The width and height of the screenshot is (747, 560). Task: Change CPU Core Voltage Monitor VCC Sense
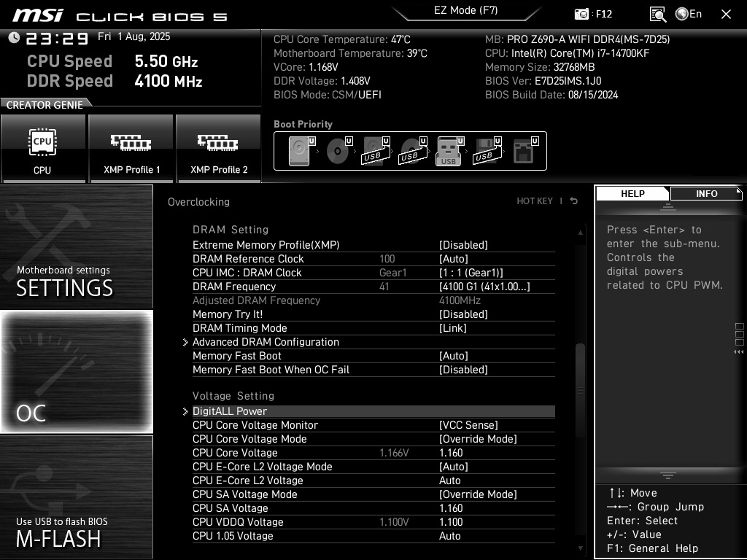(468, 425)
